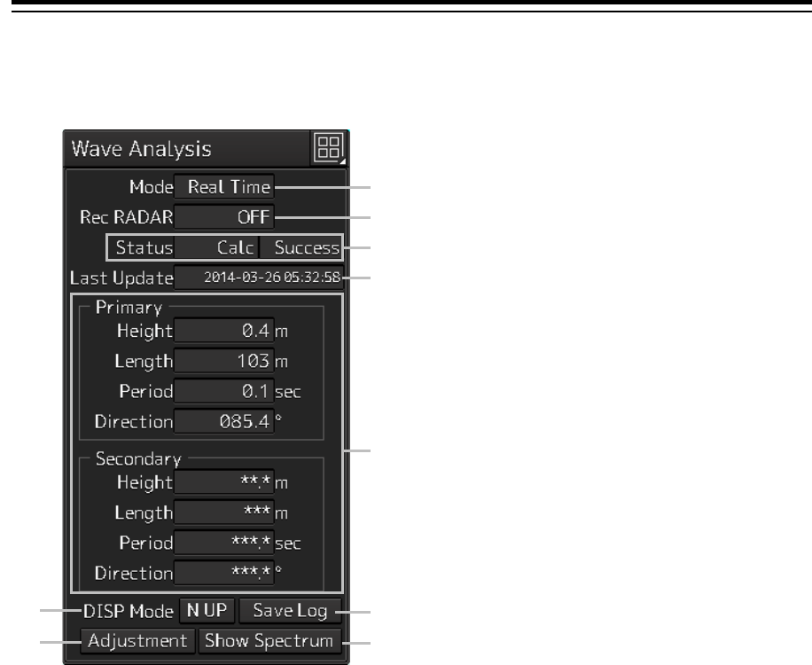Click the Save Log button
812x665 pixels.
tap(290, 610)
